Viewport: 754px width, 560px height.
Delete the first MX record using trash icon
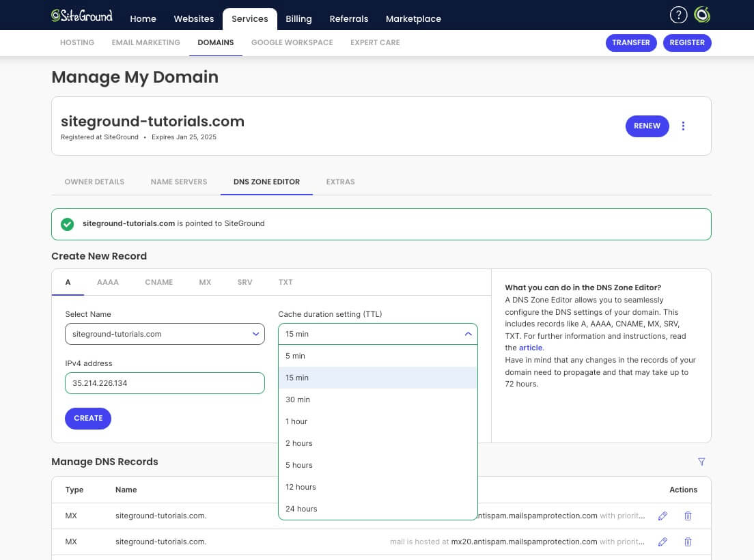click(x=688, y=516)
